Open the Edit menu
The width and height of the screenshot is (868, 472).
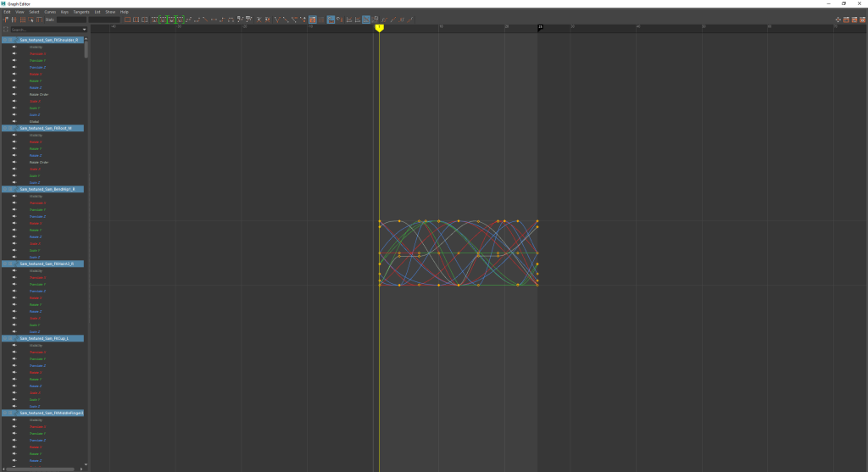(7, 12)
